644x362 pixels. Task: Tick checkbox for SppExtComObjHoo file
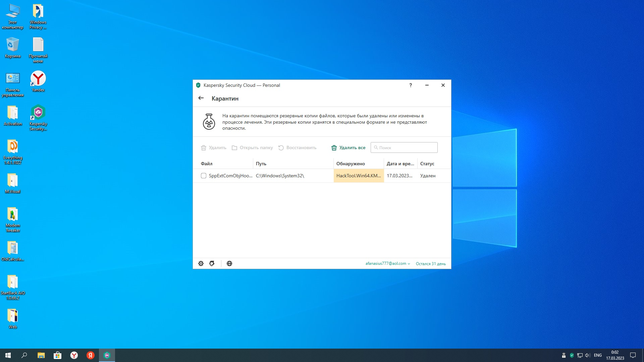coord(204,176)
